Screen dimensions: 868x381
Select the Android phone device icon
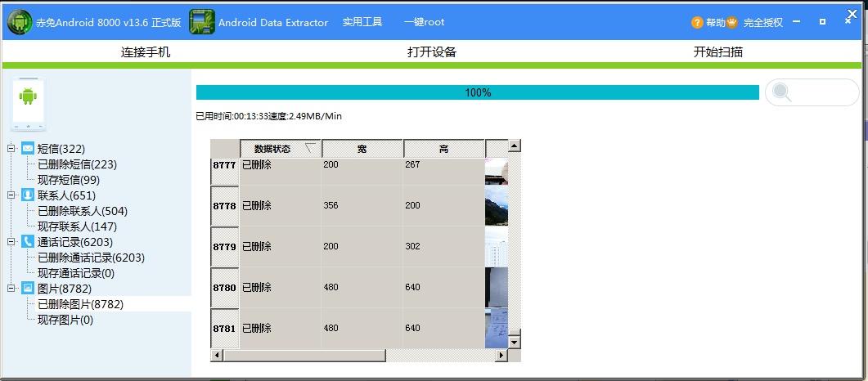(28, 105)
